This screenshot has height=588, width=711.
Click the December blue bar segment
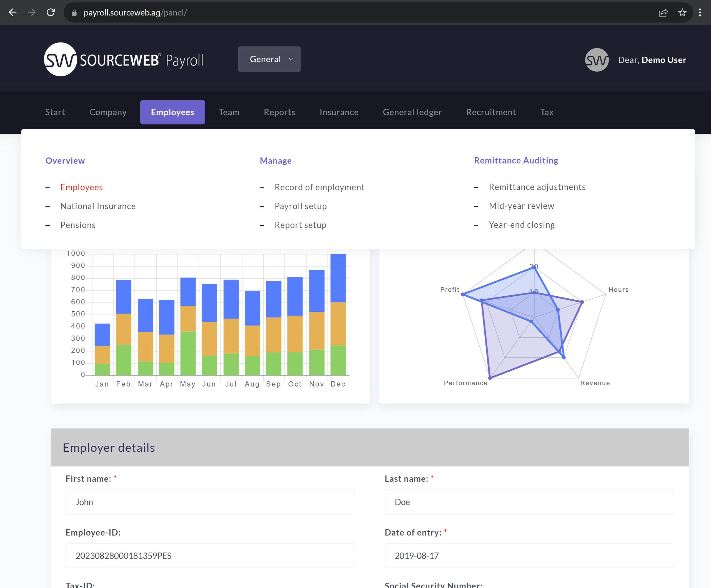coord(338,277)
